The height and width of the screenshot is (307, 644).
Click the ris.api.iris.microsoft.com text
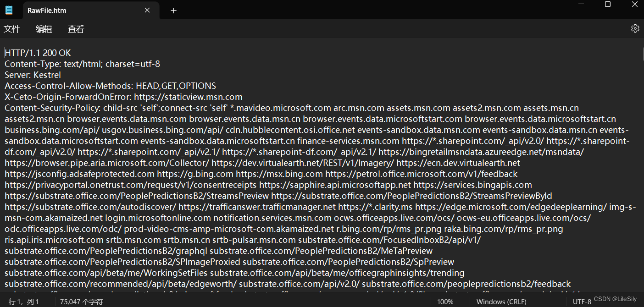pyautogui.click(x=54, y=240)
